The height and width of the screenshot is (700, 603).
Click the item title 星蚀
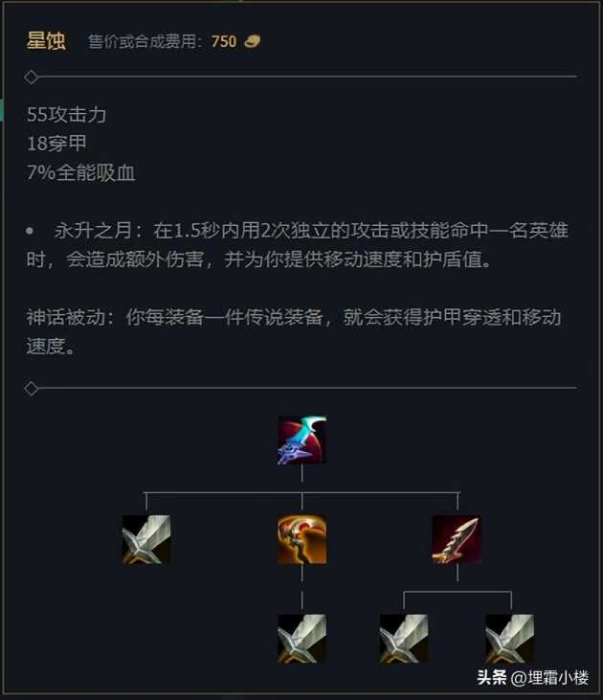click(x=46, y=41)
